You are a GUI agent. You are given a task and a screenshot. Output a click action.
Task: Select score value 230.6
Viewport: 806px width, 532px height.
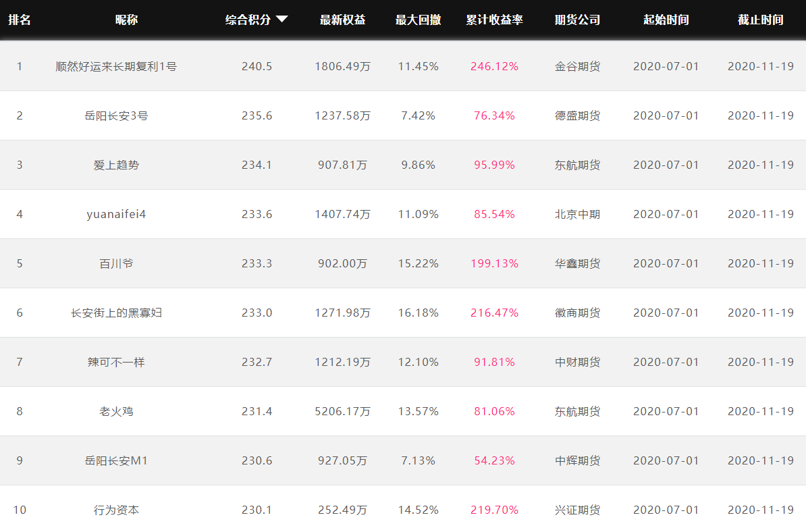pos(257,460)
